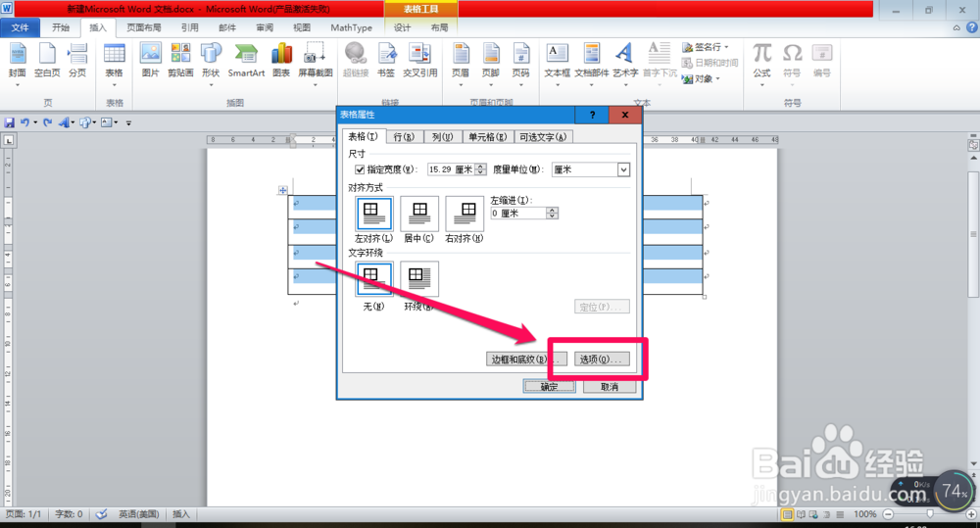Viewport: 980px width, 528px height.
Task: Insert clip art (剪贴画)
Action: pyautogui.click(x=180, y=62)
